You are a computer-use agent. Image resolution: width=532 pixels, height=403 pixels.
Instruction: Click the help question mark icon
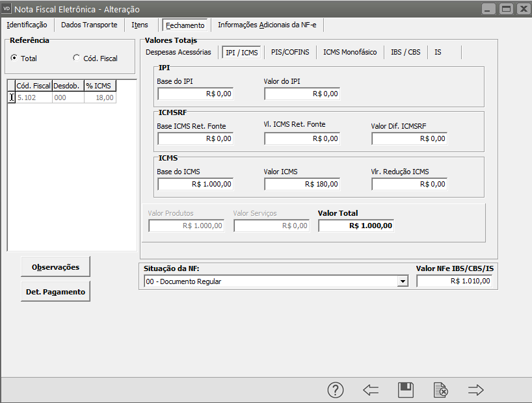(335, 390)
